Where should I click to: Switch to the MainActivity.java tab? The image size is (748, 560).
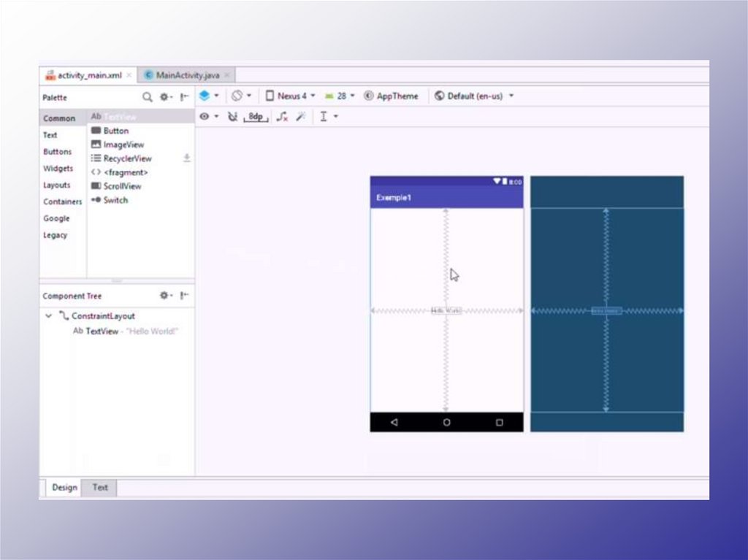pyautogui.click(x=187, y=75)
